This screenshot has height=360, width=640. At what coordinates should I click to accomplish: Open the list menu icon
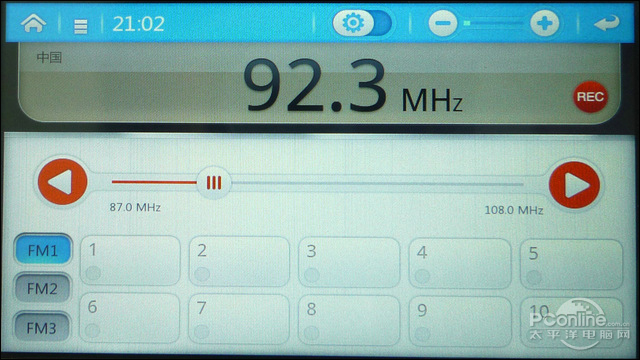tap(80, 27)
